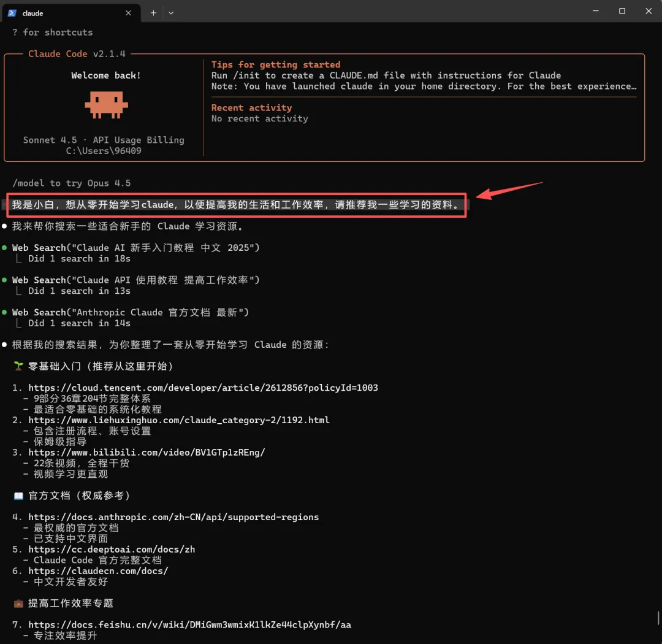Close the claude tab
Image resolution: width=662 pixels, height=644 pixels.
128,13
